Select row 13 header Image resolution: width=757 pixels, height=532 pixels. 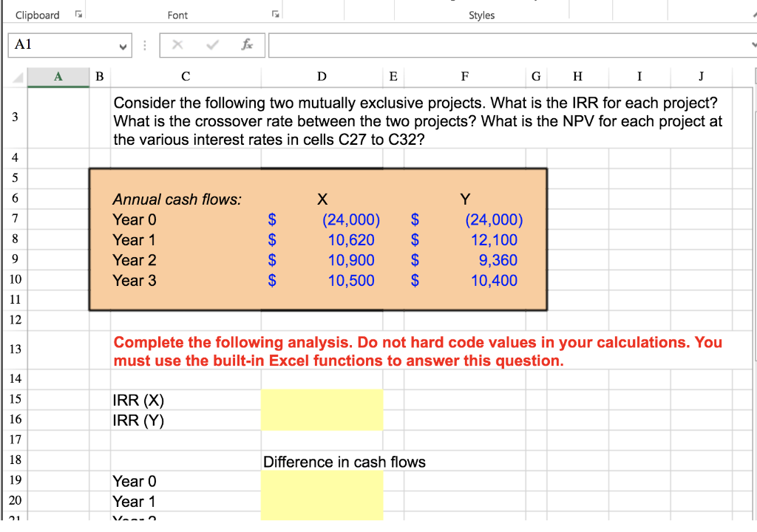coord(15,349)
